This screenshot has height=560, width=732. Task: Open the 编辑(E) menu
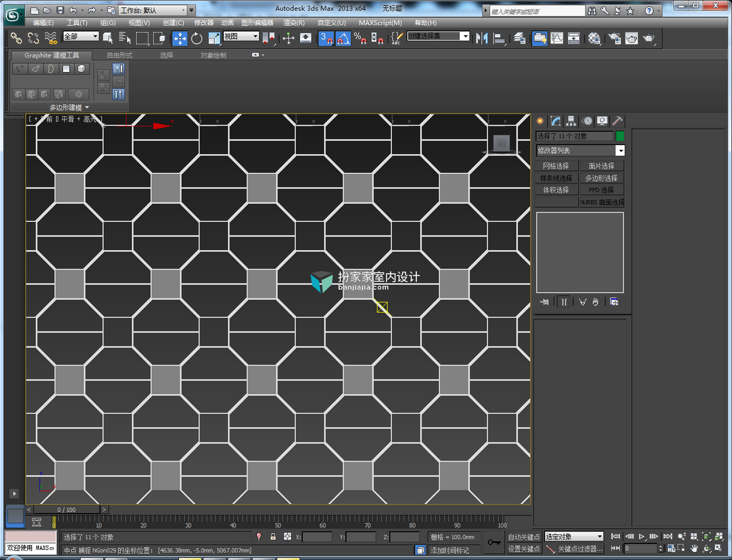pyautogui.click(x=43, y=23)
